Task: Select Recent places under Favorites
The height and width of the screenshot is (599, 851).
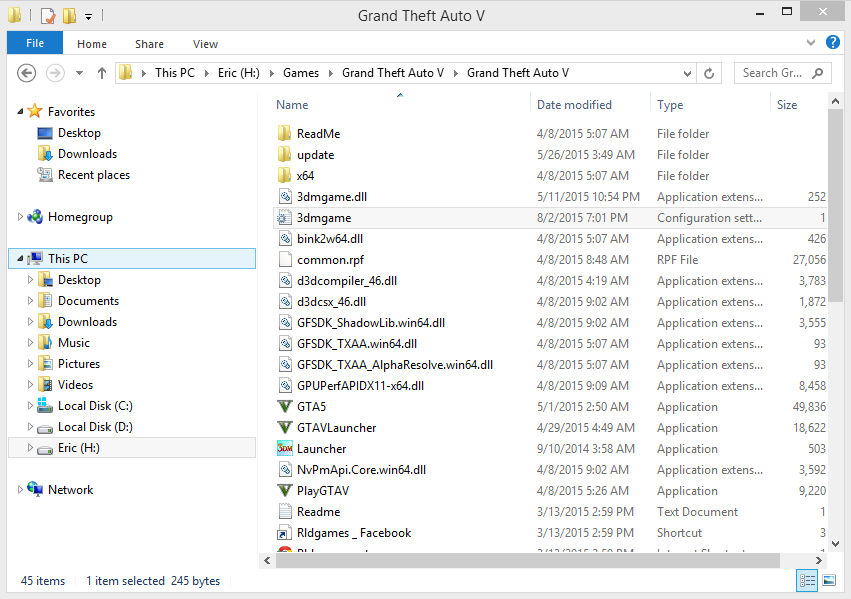Action: point(94,175)
